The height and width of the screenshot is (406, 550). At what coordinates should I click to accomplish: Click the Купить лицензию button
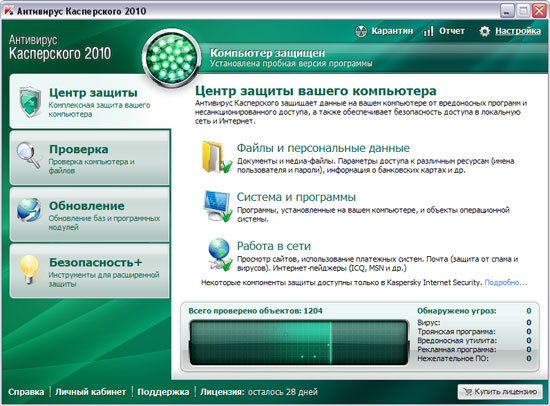(x=500, y=392)
